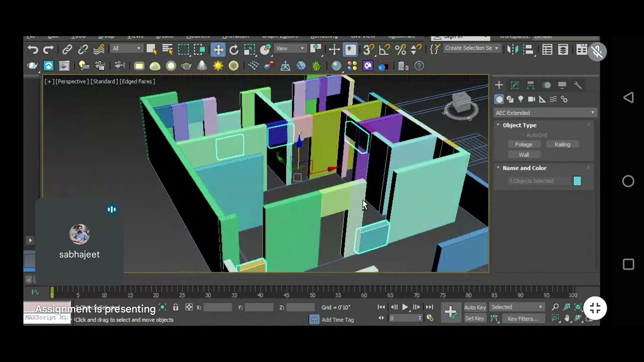The width and height of the screenshot is (644, 362).
Task: Toggle Spinner Snap
Action: click(416, 49)
